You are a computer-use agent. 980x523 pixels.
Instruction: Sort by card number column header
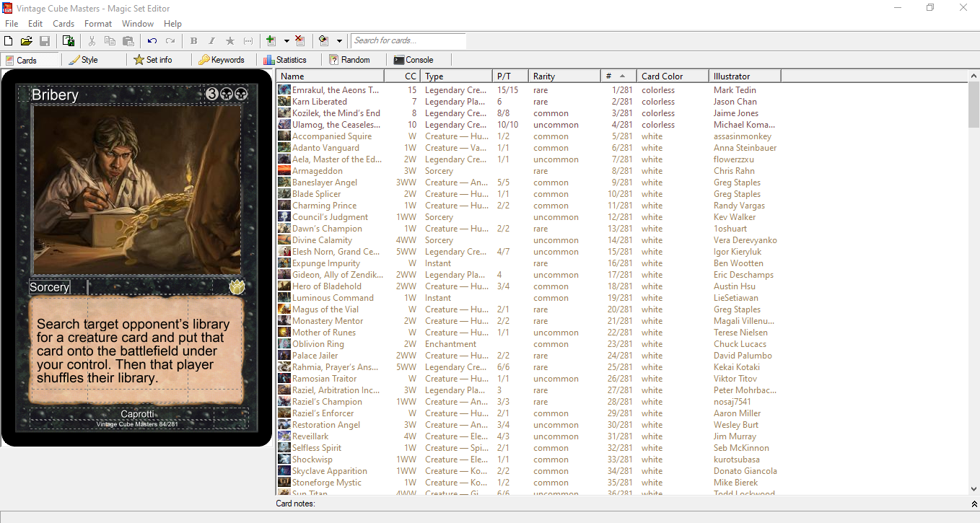619,76
